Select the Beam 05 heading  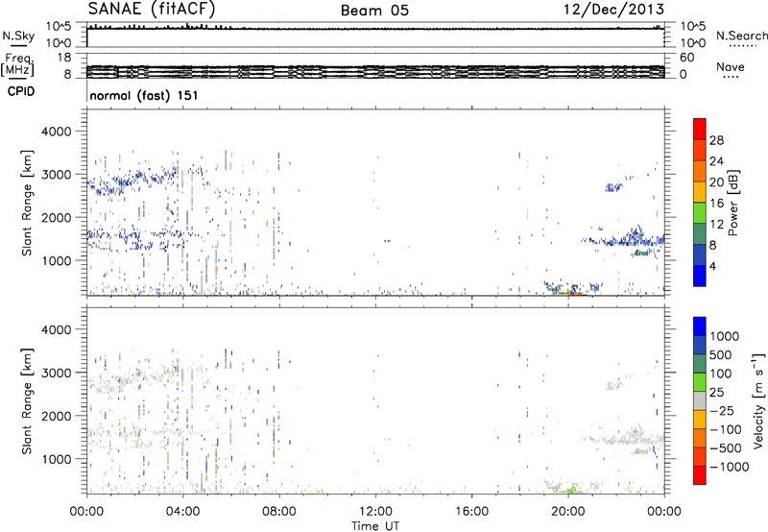[374, 11]
